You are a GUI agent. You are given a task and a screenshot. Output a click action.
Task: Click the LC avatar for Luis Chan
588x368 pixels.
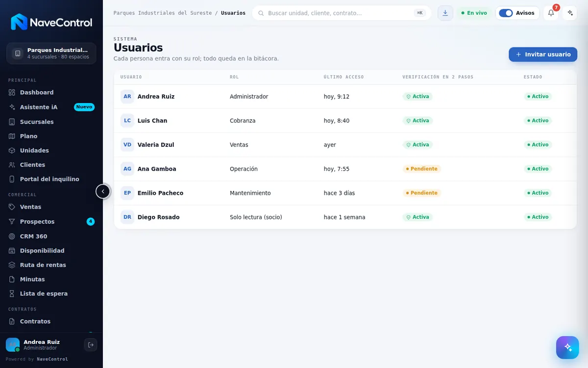127,121
